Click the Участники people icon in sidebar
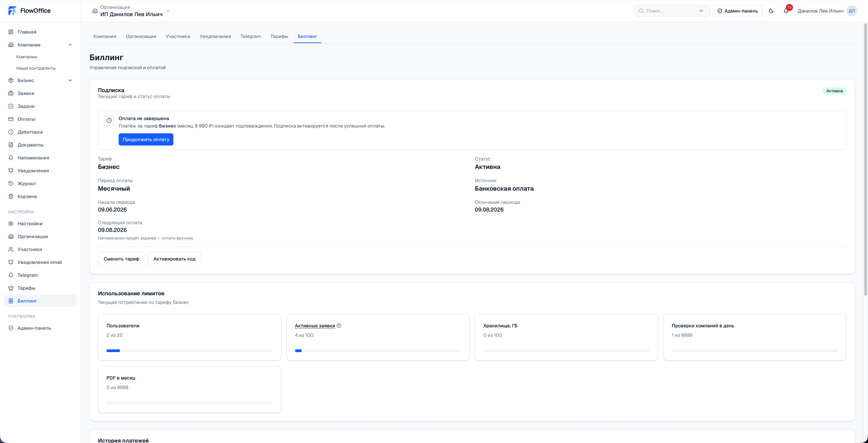Image resolution: width=868 pixels, height=443 pixels. click(11, 249)
